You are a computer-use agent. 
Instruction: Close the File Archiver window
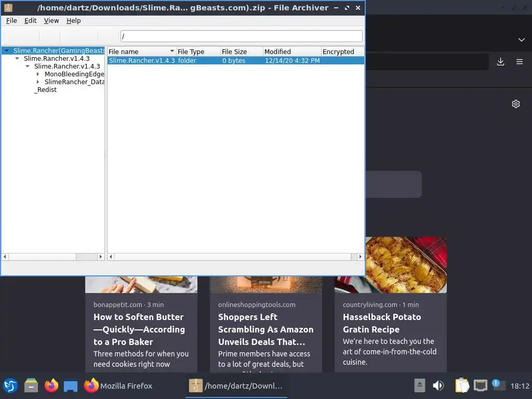tap(357, 7)
